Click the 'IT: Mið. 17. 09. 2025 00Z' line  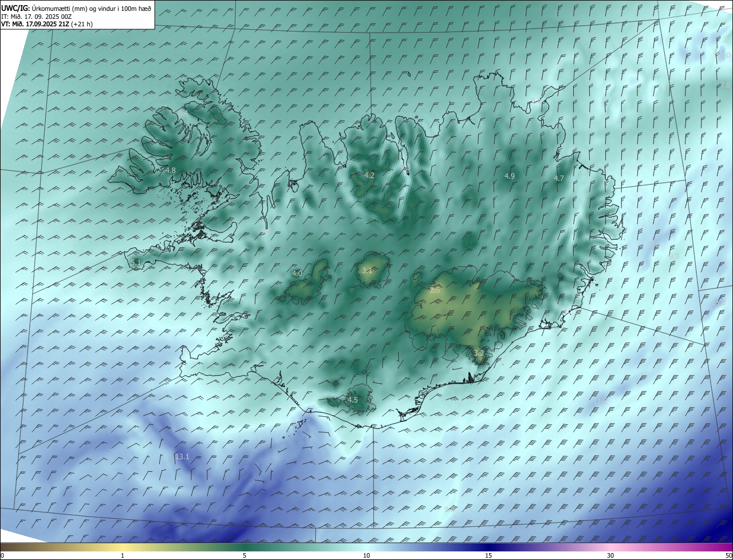click(x=36, y=17)
